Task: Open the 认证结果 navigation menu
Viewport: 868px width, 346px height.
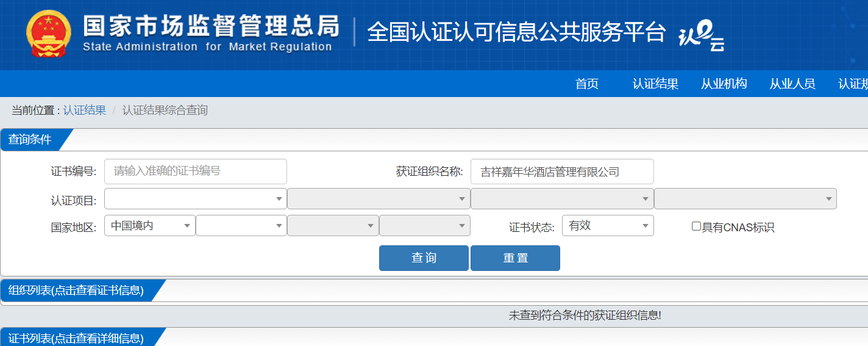Action: coord(655,84)
